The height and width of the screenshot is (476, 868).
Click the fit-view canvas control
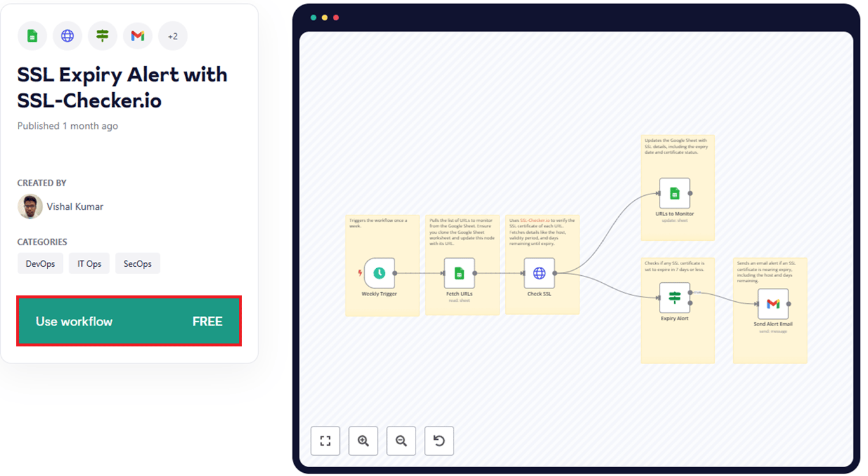325,440
